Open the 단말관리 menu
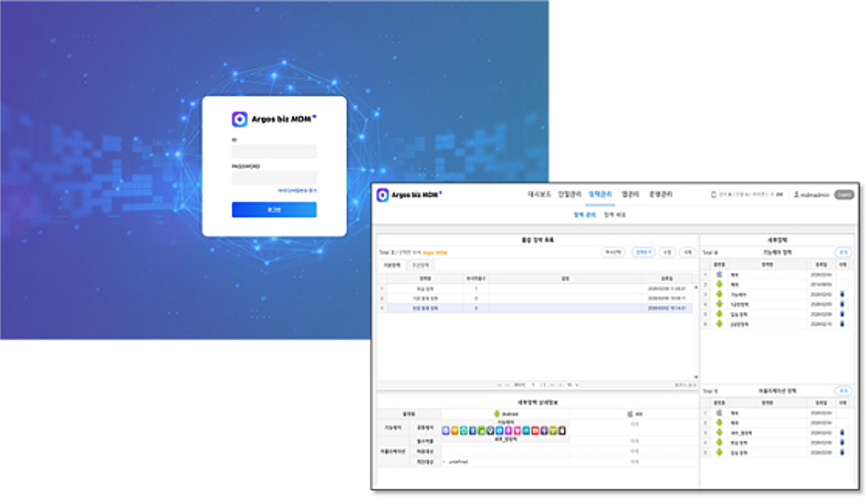The width and height of the screenshot is (868, 503). tap(570, 195)
